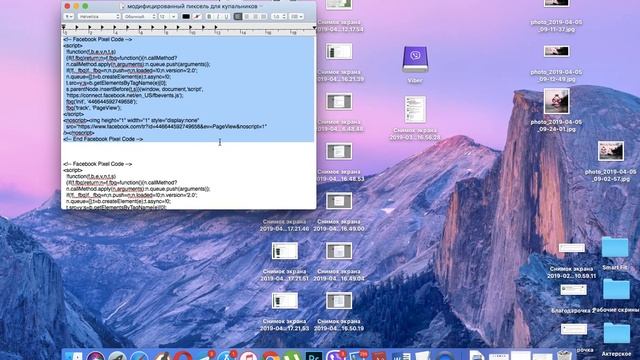Viewport: 640px width, 360px height.
Task: Select desktop screenshot ending 17.21.51
Action: [x=285, y=251]
